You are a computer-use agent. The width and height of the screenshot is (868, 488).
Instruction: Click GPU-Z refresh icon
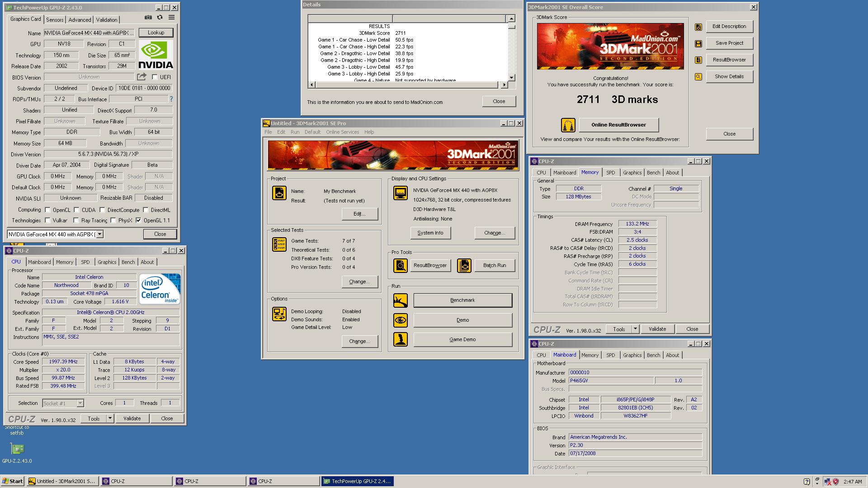160,18
